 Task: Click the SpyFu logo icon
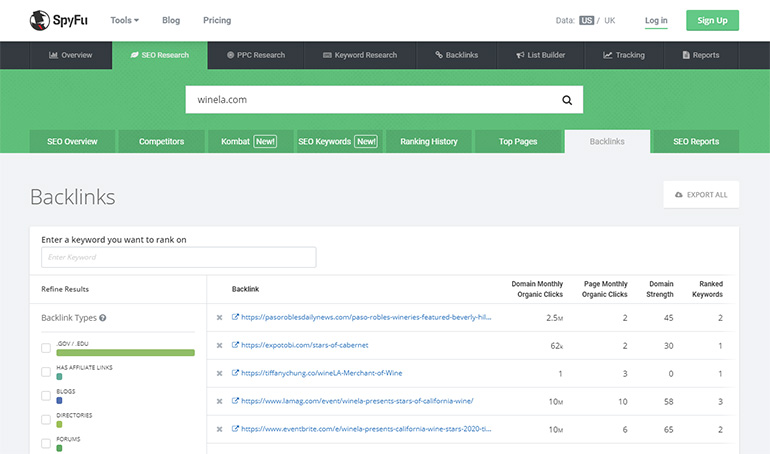[x=41, y=20]
